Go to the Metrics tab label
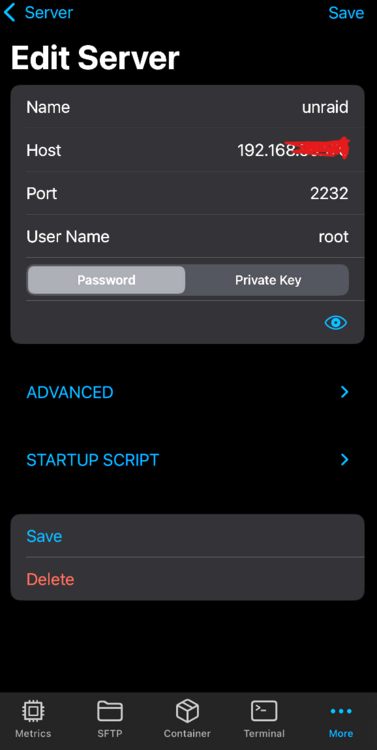 [33, 733]
